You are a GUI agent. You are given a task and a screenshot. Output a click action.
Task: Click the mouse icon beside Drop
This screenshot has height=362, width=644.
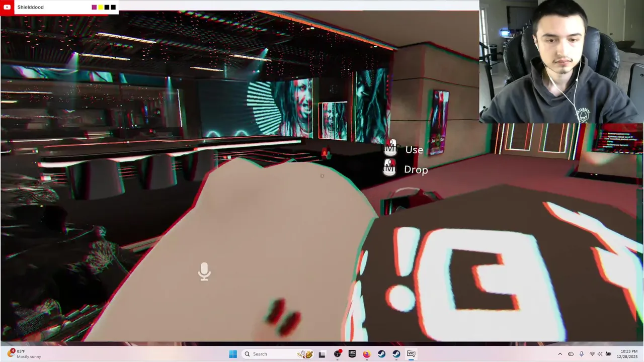(390, 168)
